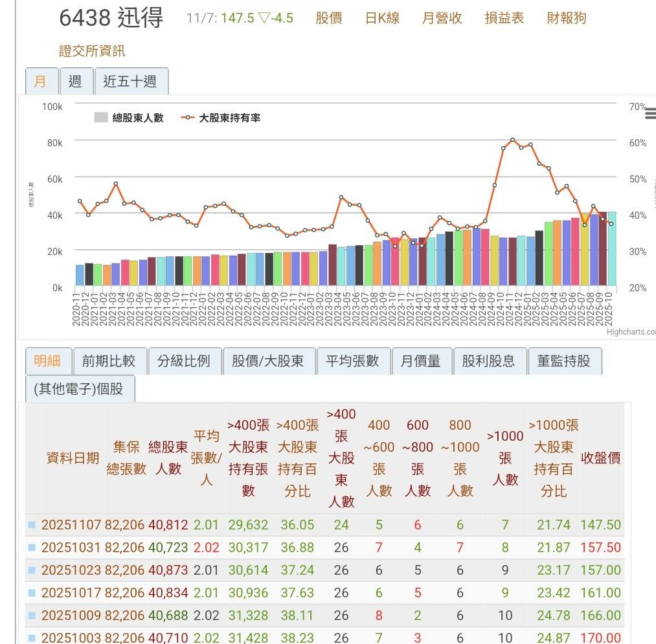Viewport: 656px width, 644px height.
Task: Click the blue marker beside row 20251017
Action: click(x=32, y=592)
